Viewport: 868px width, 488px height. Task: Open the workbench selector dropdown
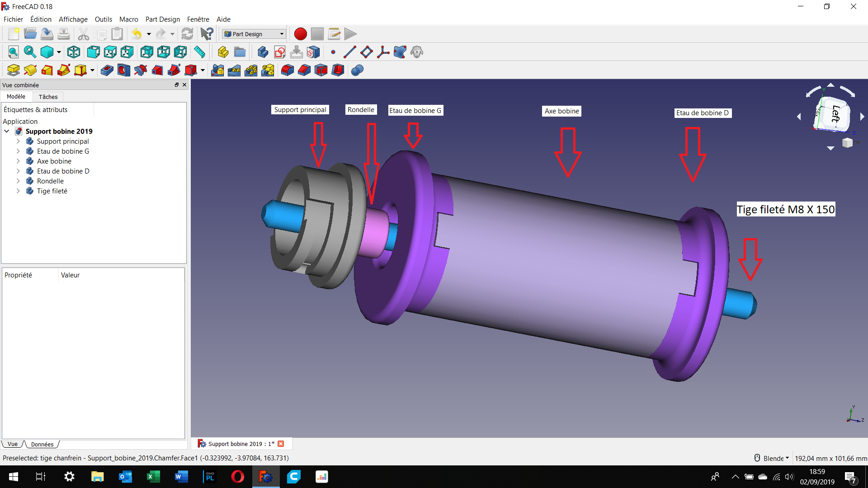[255, 34]
